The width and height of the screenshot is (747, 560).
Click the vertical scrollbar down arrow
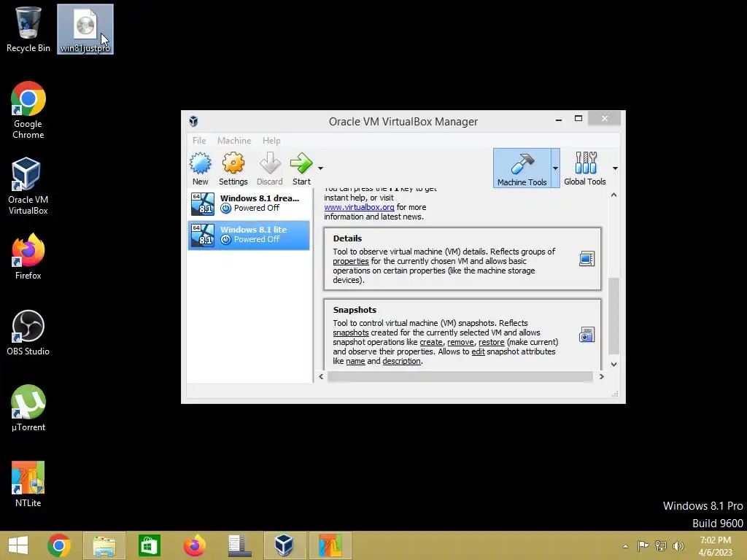pyautogui.click(x=614, y=365)
